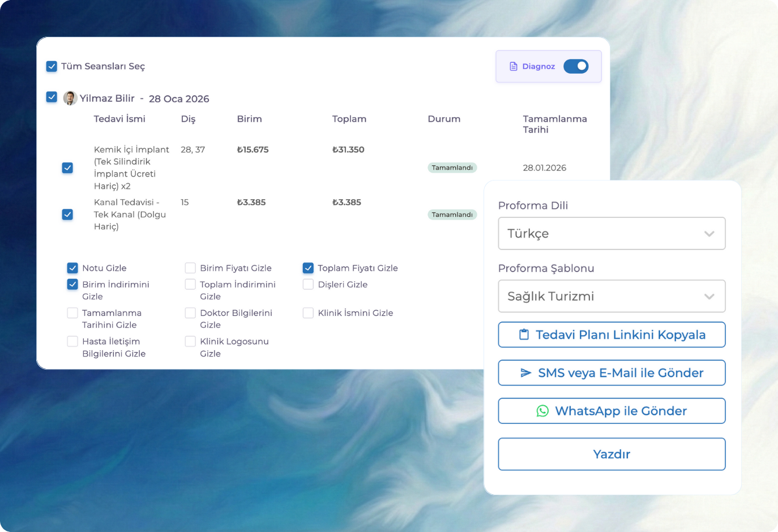Click the paper plane send icon

click(x=526, y=372)
